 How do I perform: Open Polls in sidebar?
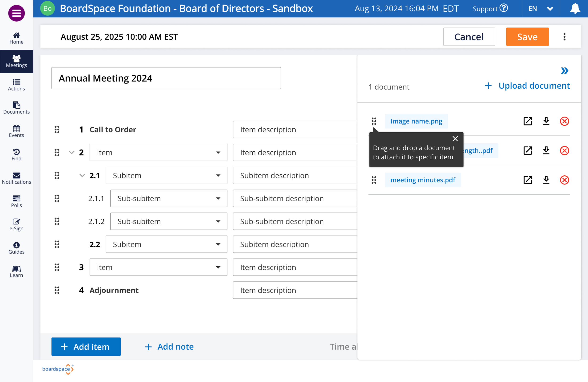point(16,201)
